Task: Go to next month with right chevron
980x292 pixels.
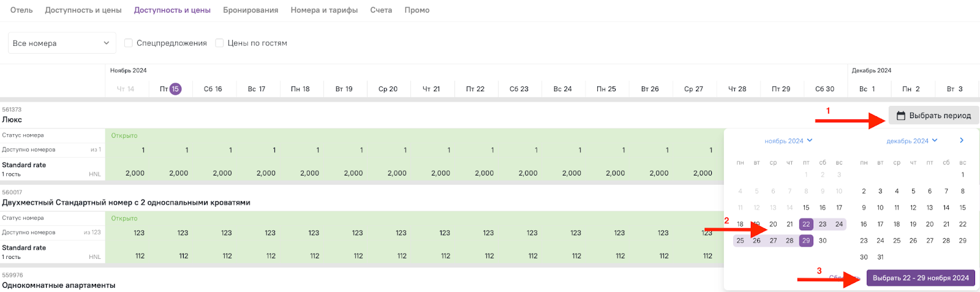Action: (962, 141)
